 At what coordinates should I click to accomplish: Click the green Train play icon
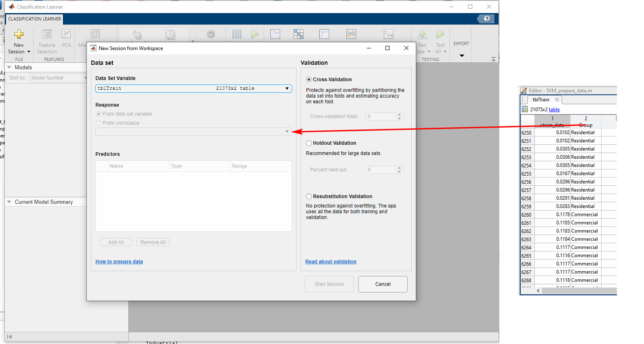coord(255,34)
